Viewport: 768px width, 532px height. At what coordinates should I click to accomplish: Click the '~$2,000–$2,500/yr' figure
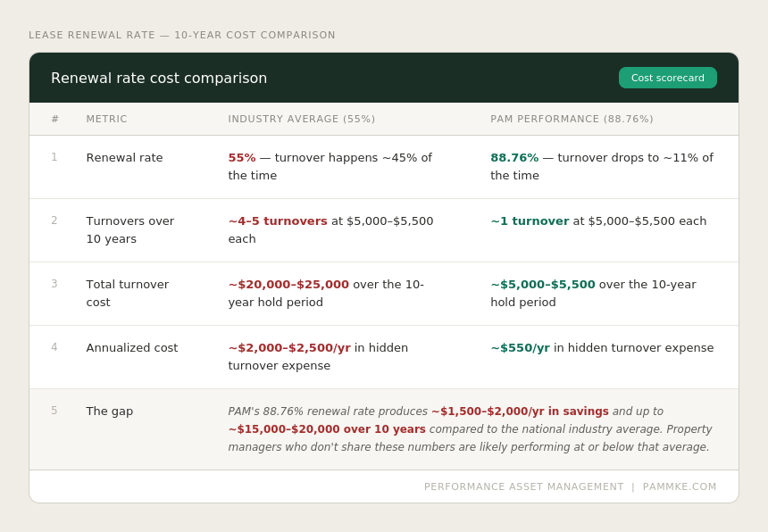(289, 348)
